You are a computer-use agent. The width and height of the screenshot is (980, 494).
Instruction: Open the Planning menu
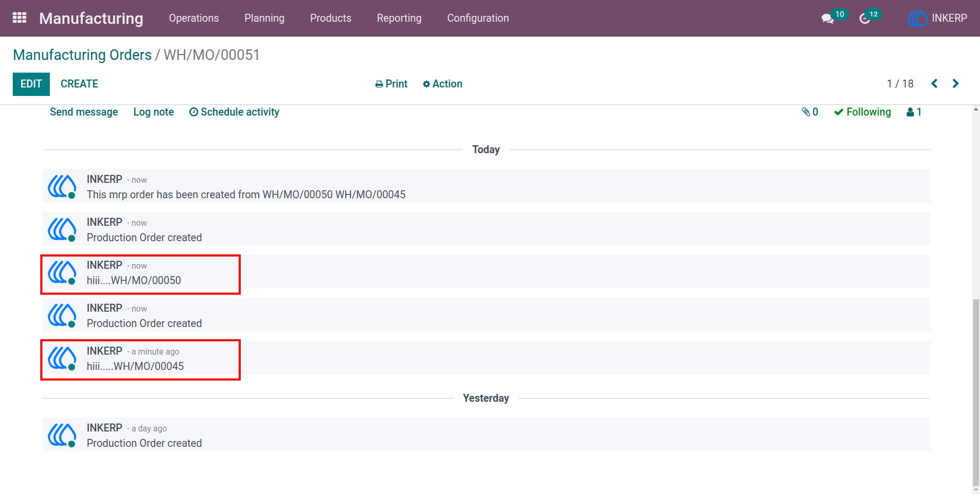pos(264,18)
